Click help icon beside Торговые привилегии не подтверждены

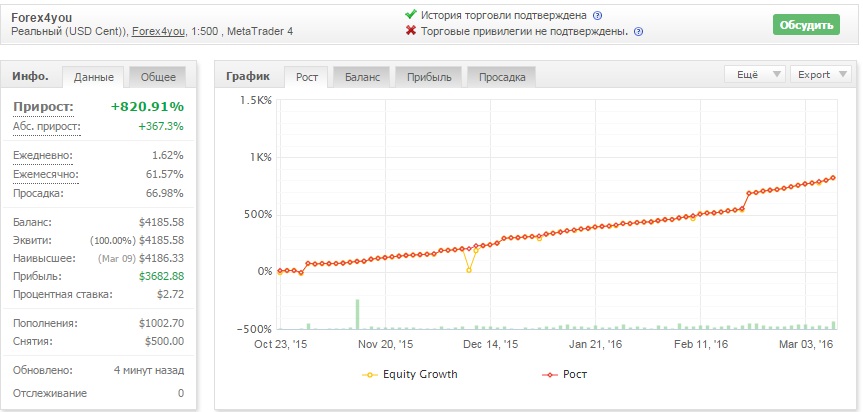coord(638,31)
